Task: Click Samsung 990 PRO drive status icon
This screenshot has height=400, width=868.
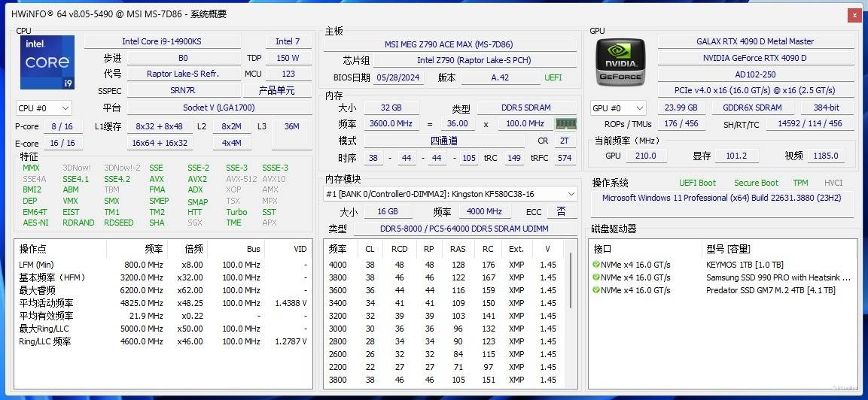Action: 596,277
